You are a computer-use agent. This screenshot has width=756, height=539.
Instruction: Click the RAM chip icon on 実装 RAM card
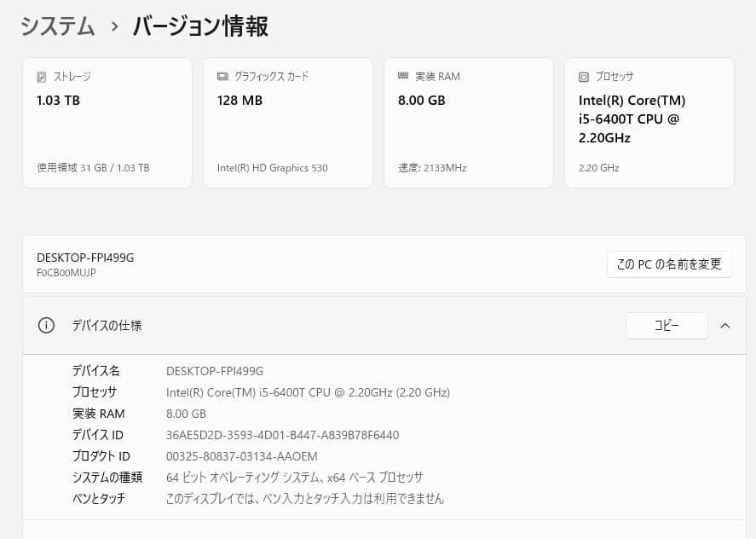403,76
